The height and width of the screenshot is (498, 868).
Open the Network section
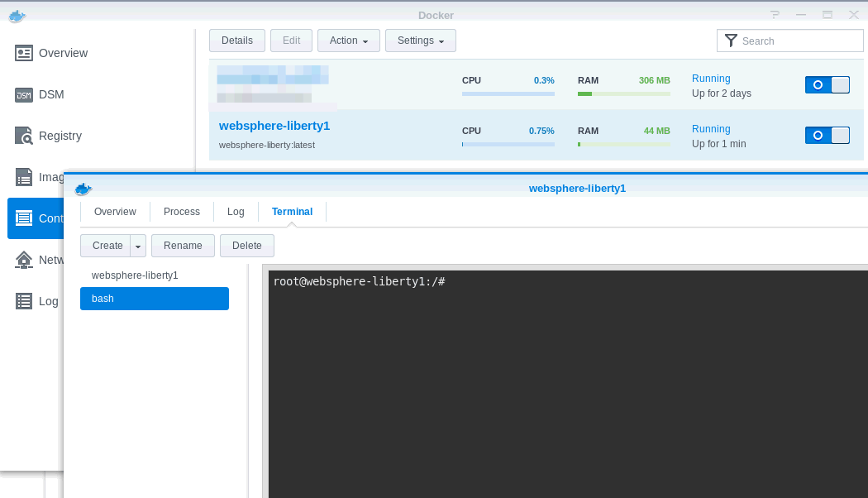[24, 260]
